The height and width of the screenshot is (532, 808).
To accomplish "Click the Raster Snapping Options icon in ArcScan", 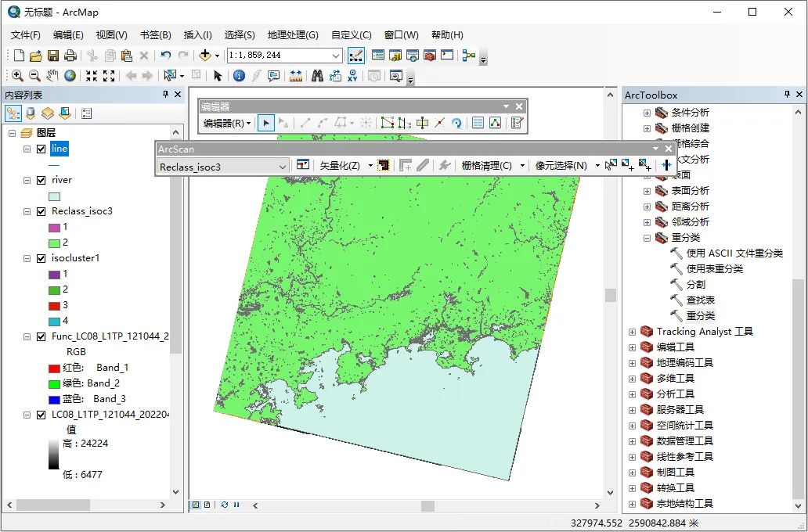I will pyautogui.click(x=303, y=165).
